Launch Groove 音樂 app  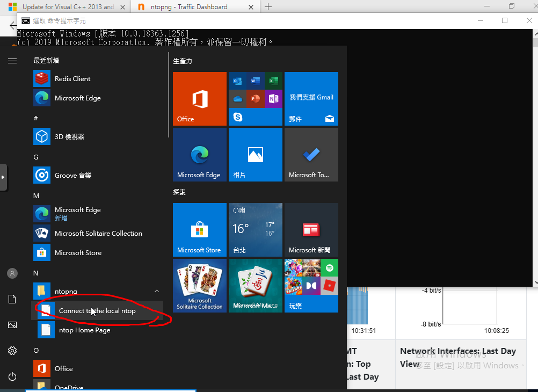click(x=97, y=176)
